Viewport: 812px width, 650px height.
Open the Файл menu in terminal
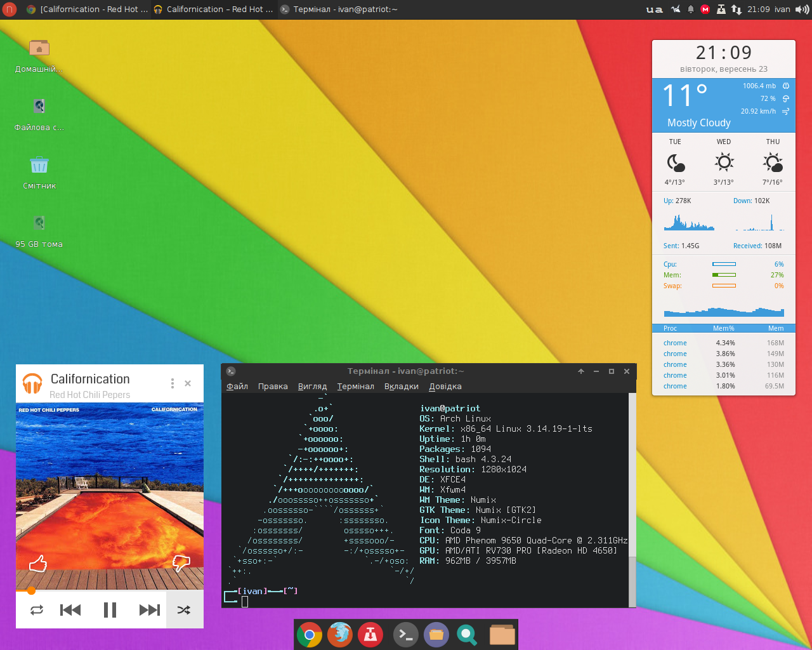(x=237, y=386)
